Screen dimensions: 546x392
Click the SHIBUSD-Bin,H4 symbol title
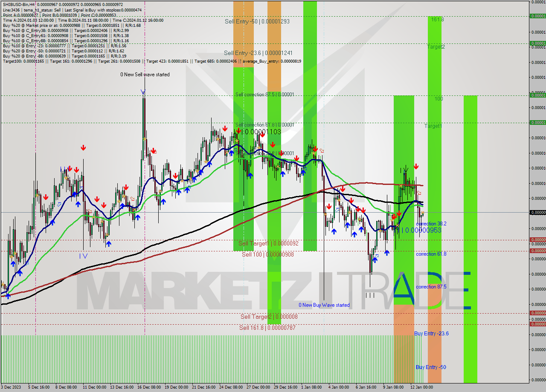(19, 4)
